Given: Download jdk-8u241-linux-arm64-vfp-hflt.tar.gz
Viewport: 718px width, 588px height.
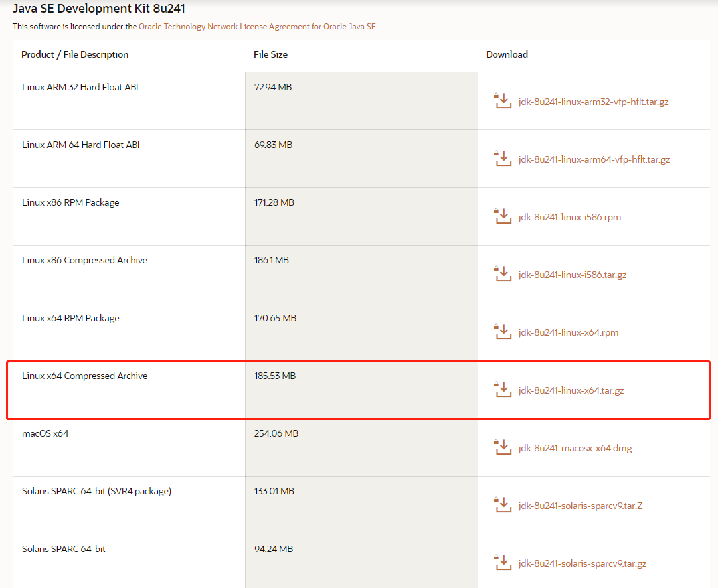Looking at the screenshot, I should [594, 159].
